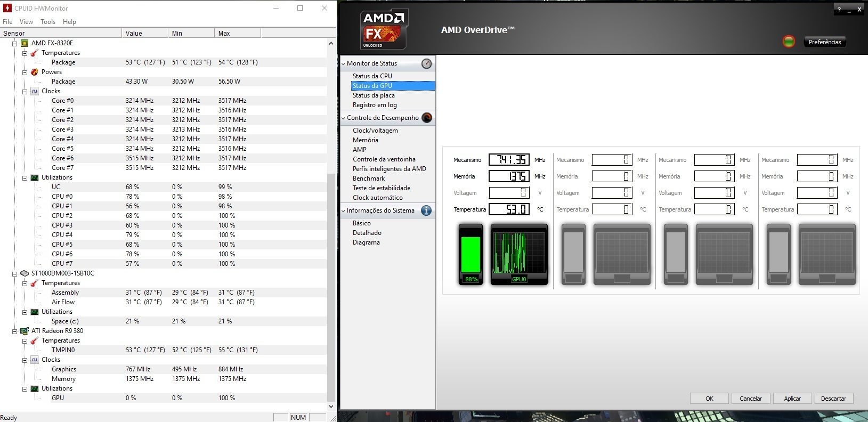Click the Radeon Clocks waveform icon
This screenshot has height=422, width=868.
(x=35, y=360)
